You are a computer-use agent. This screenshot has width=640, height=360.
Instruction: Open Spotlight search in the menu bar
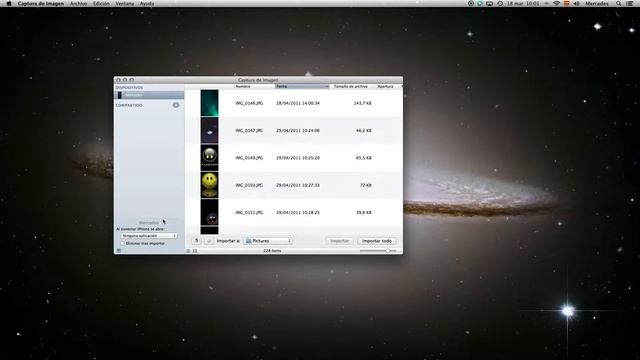[619, 3]
